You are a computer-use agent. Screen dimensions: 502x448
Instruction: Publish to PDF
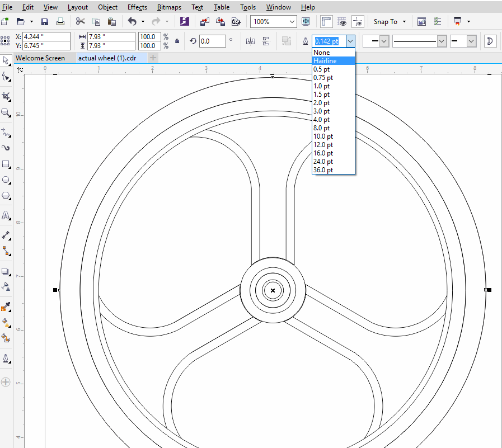[236, 22]
